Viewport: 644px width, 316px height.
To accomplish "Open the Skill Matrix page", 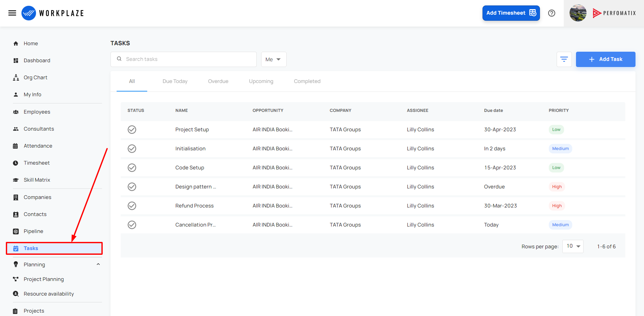I will coord(37,180).
